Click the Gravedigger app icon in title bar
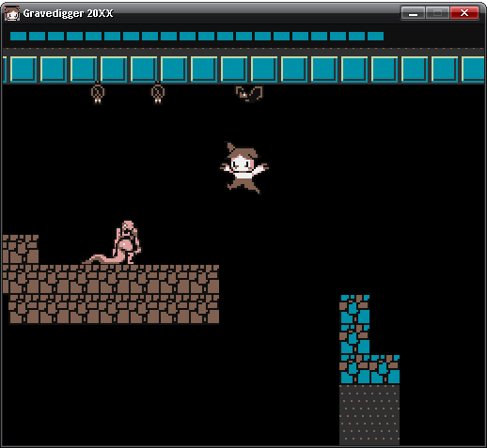 coord(12,13)
